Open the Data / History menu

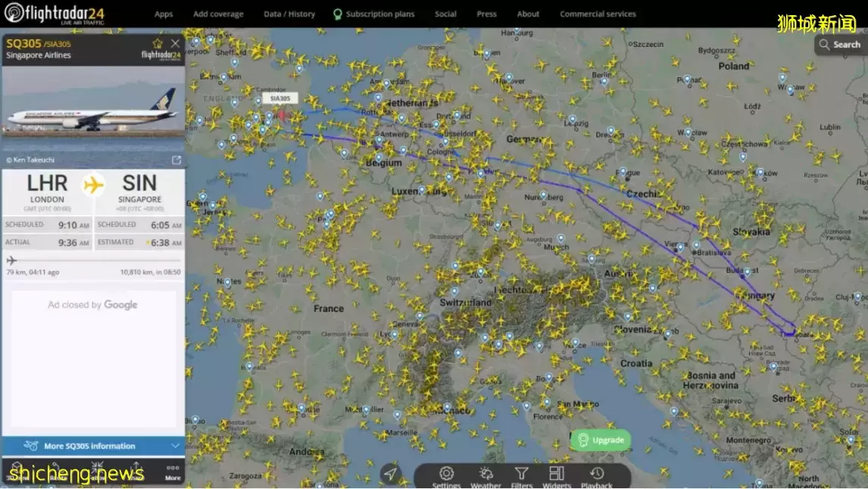pos(289,14)
